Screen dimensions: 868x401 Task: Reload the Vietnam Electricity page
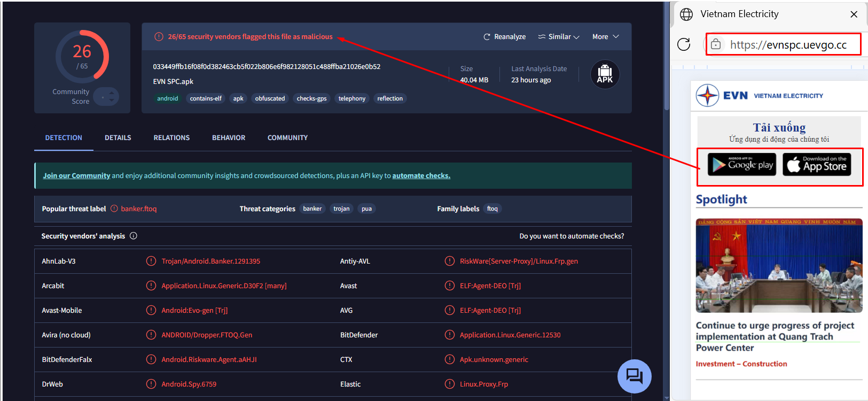(x=684, y=44)
